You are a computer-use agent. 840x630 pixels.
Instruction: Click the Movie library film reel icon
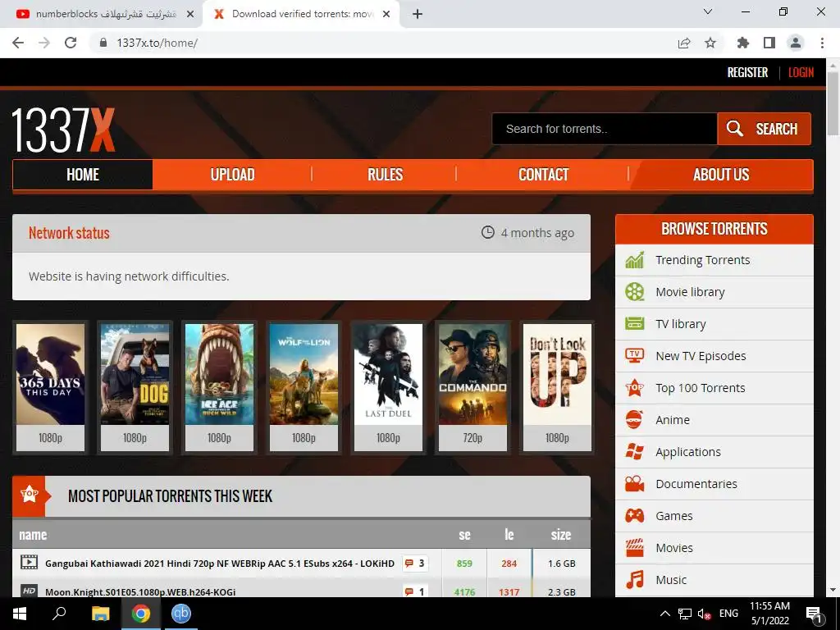pyautogui.click(x=634, y=292)
